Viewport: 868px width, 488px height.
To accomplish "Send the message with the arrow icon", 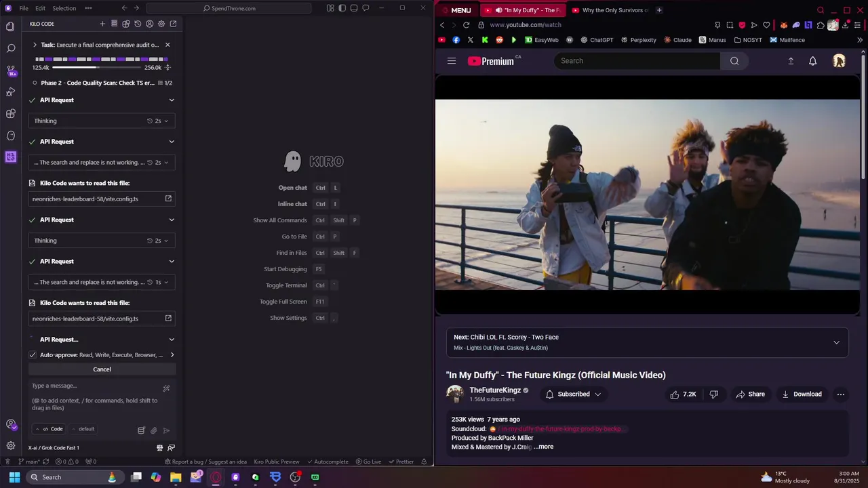I will [x=166, y=430].
